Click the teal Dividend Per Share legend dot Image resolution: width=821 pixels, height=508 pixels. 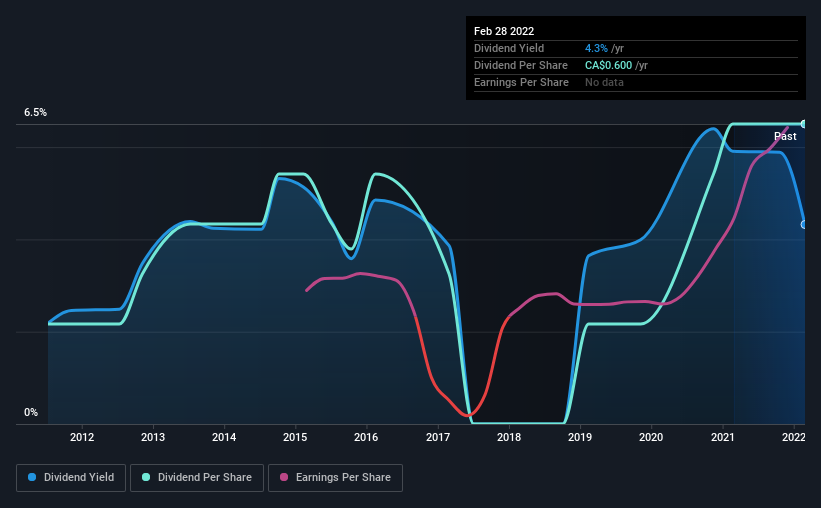(x=146, y=477)
